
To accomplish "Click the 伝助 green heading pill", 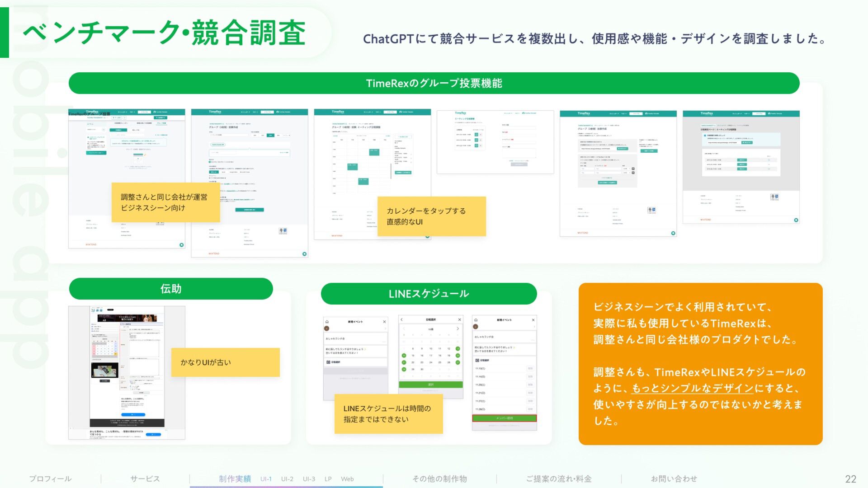I will pyautogui.click(x=171, y=289).
